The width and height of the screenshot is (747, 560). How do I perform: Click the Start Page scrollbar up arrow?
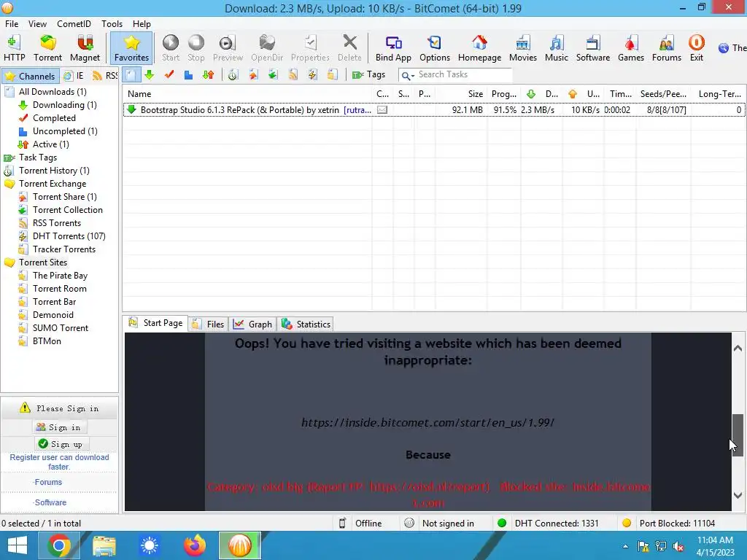click(738, 349)
